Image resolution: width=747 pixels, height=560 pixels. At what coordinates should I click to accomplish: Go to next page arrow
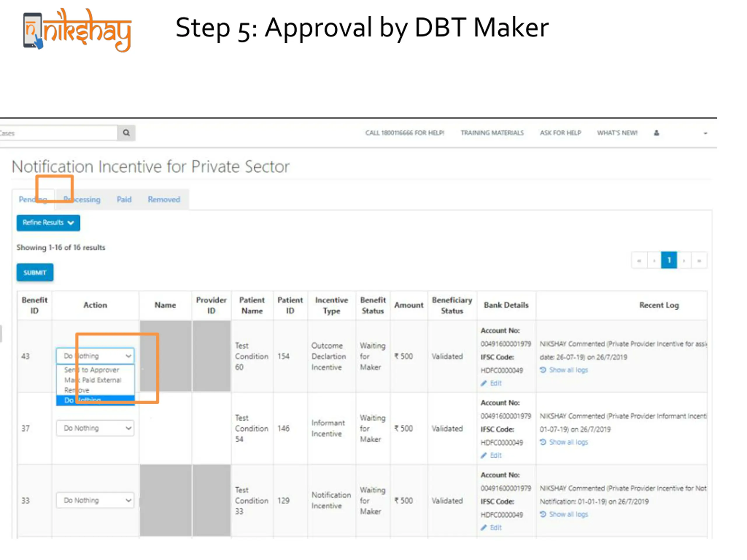pos(684,260)
